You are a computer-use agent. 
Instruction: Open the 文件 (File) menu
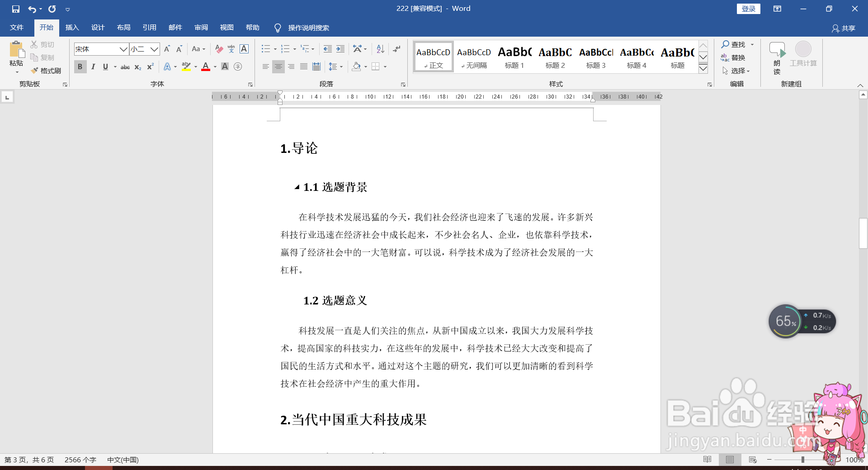(x=17, y=28)
